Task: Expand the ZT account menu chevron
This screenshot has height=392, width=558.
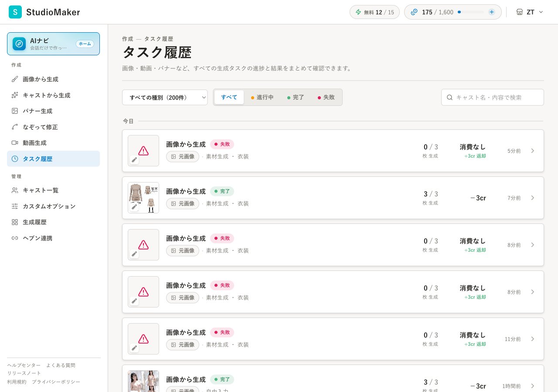Action: click(541, 12)
